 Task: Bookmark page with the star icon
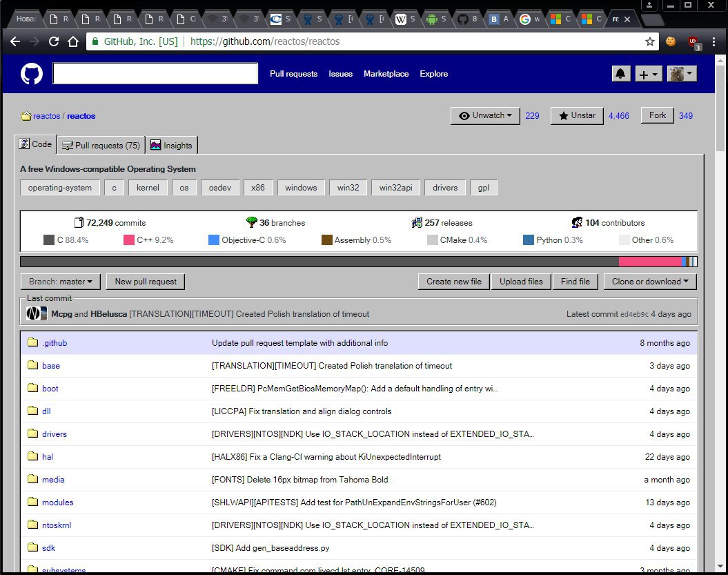pos(649,42)
